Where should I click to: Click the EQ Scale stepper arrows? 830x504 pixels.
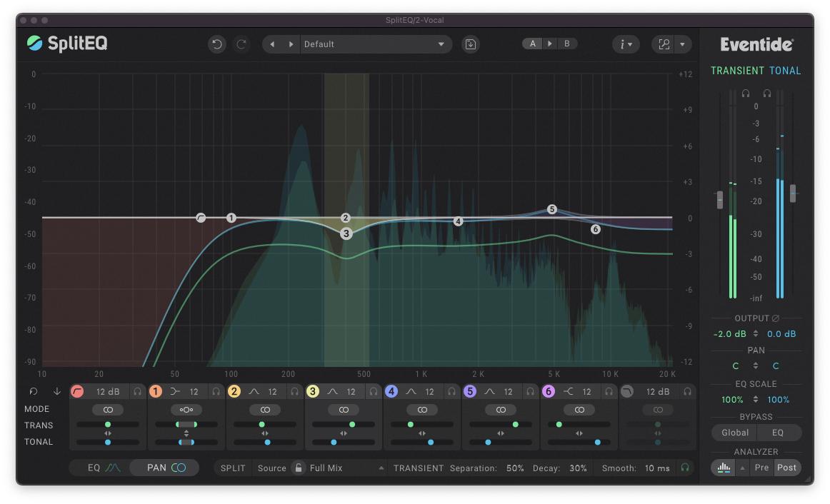point(756,399)
